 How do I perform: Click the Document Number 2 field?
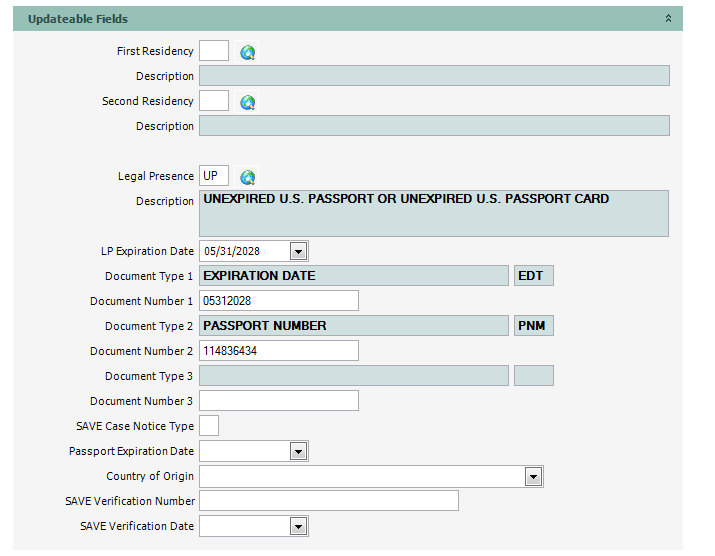tap(279, 351)
